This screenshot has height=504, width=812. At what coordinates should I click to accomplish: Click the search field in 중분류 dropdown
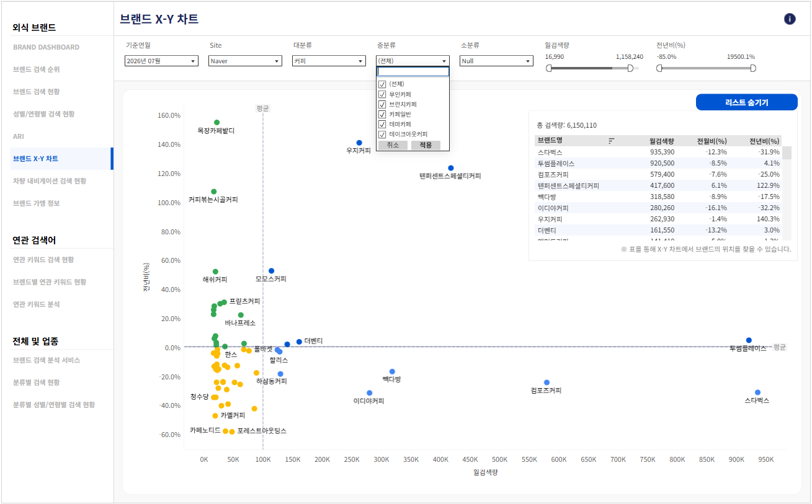(x=413, y=71)
